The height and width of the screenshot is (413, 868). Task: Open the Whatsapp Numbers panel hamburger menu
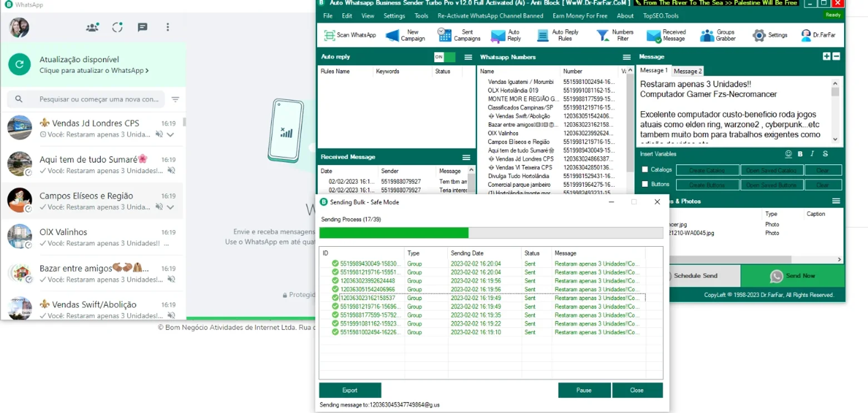(x=627, y=57)
